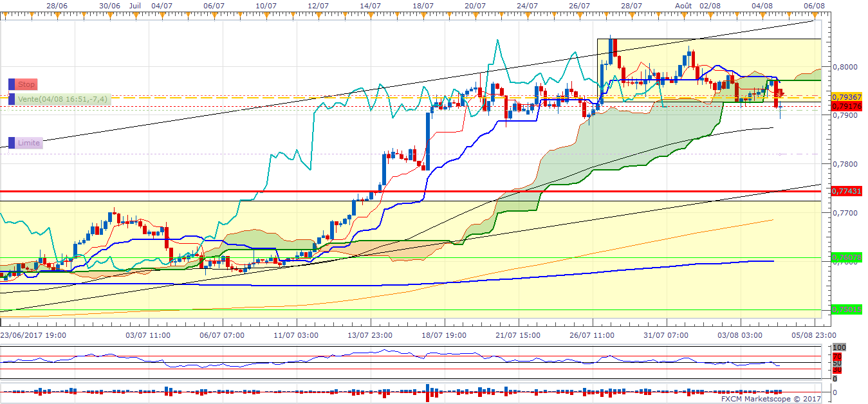Click the 28/07 date label
The image size is (868, 404).
632,5
